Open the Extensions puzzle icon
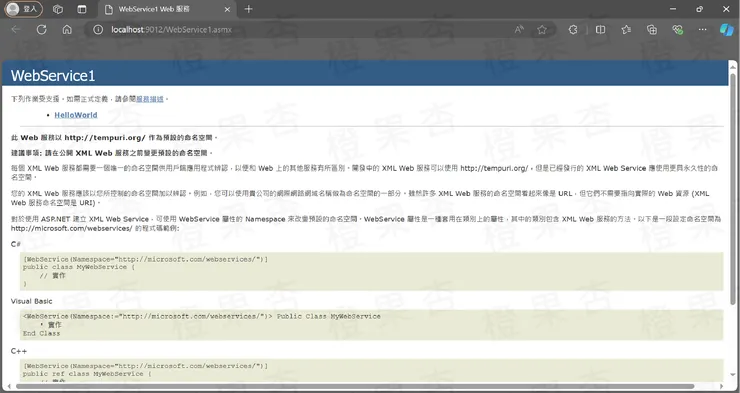Viewport: 740px width, 393px height. coord(573,30)
